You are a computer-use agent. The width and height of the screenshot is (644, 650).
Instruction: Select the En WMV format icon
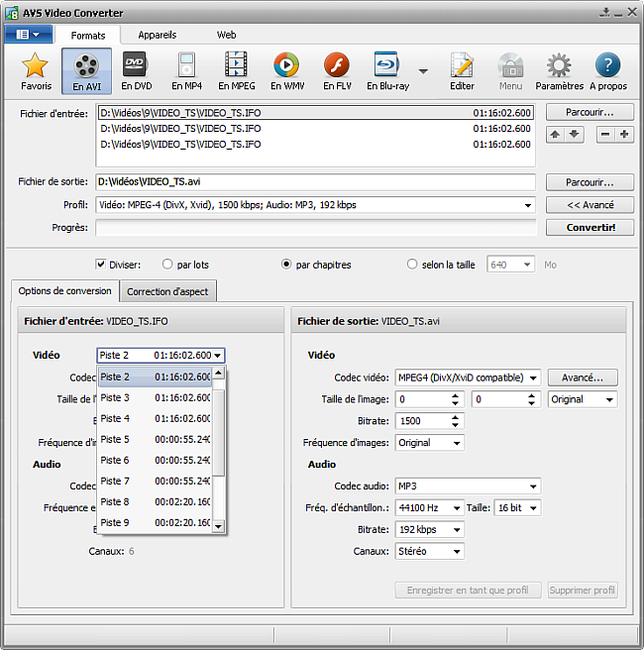[287, 71]
